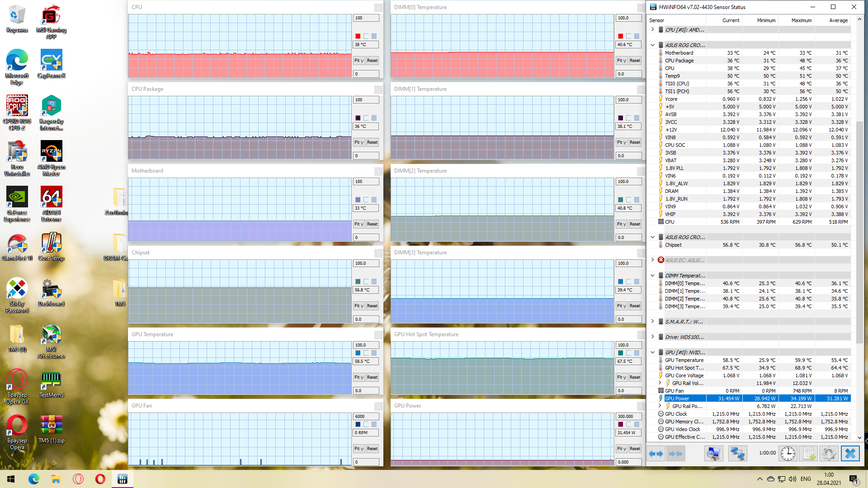Screen dimensions: 868x488
Task: Click the Average column header
Action: click(838, 20)
